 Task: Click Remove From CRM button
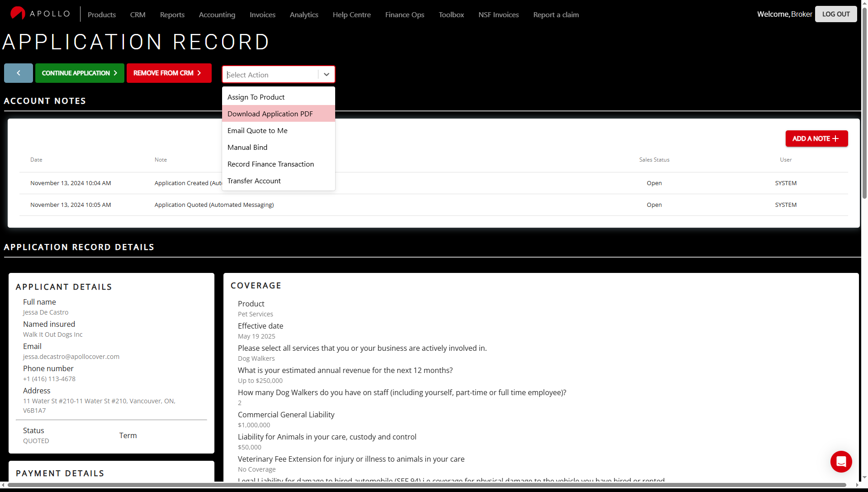169,73
